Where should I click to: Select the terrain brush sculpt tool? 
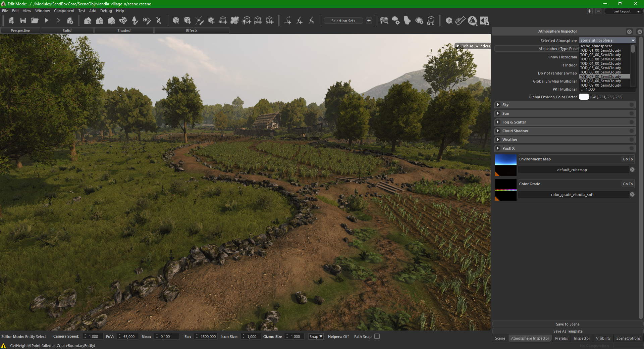(x=111, y=21)
